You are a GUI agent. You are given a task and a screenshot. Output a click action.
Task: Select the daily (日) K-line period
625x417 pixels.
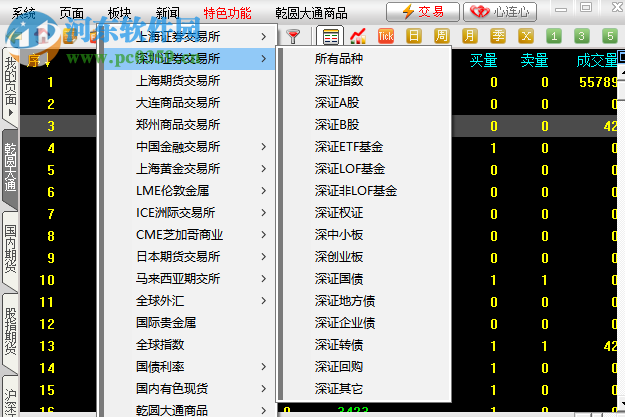click(414, 36)
